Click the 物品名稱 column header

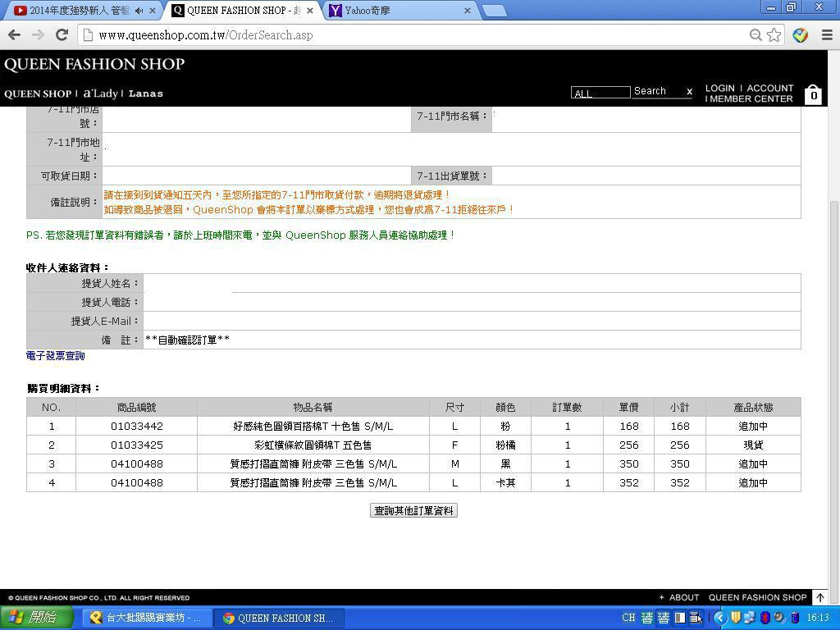pyautogui.click(x=313, y=407)
